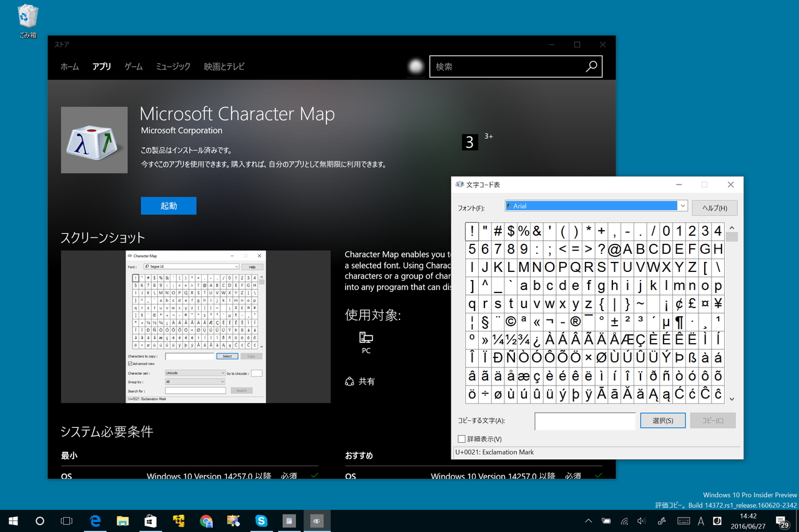Screen dimensions: 799x532
Task: Select the 'ß' sharp s cell
Action: coord(692,358)
